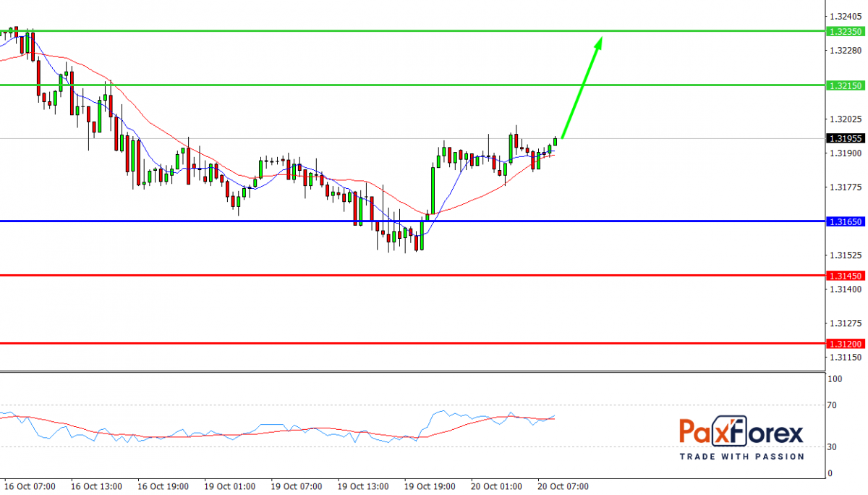Click the RSI scale value 70
Screen dimensions: 868x495
833,405
